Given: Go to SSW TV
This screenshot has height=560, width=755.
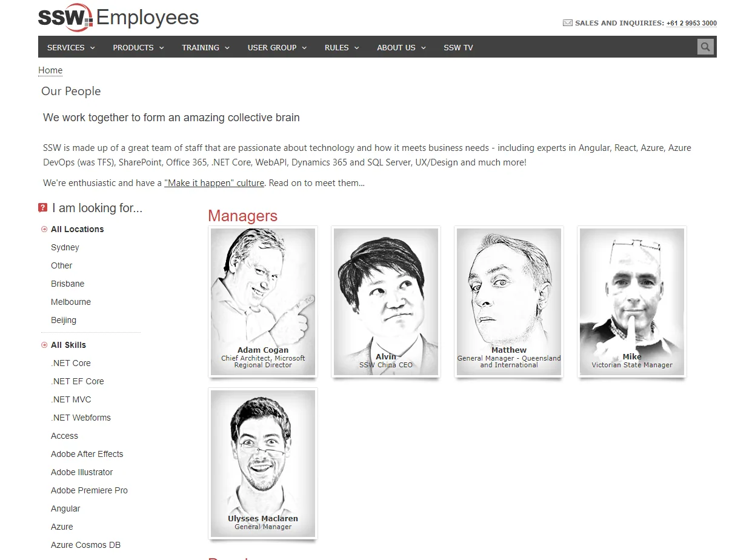Looking at the screenshot, I should (x=458, y=47).
